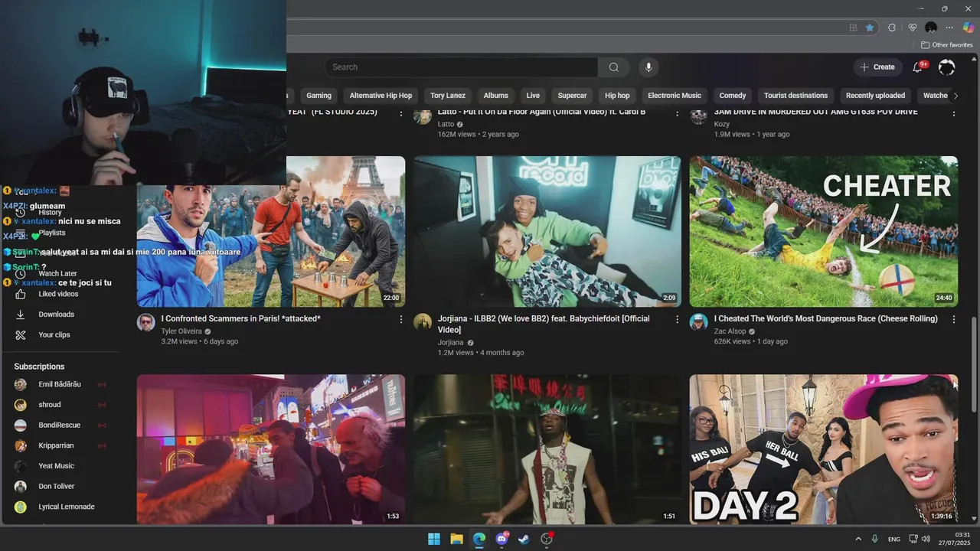Open Steam from the taskbar
This screenshot has height=551, width=980.
[524, 539]
